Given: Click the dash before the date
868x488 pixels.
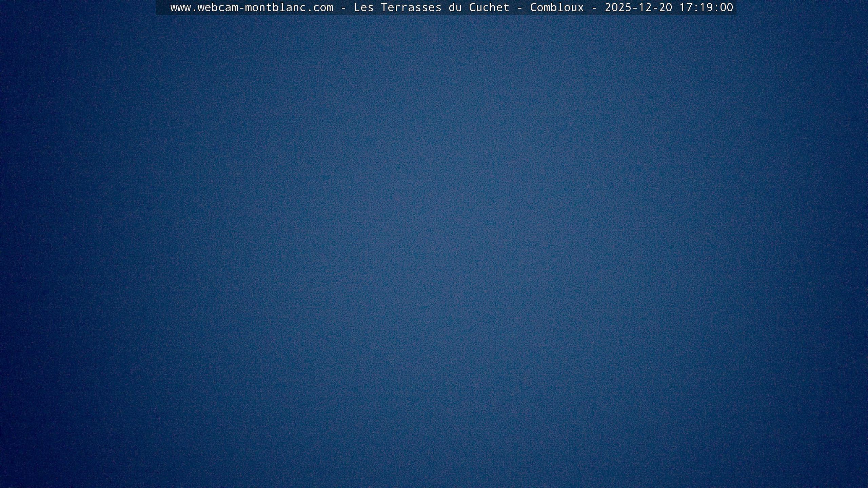Looking at the screenshot, I should pos(594,7).
